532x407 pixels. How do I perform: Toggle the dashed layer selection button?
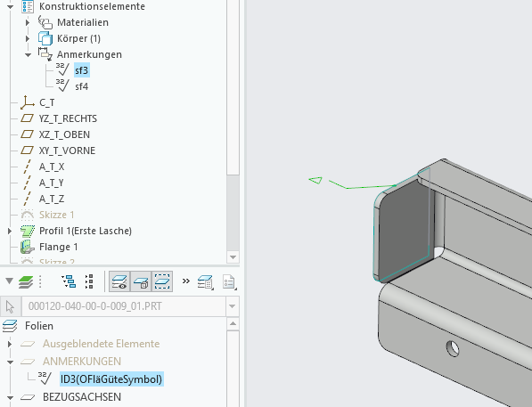click(162, 281)
